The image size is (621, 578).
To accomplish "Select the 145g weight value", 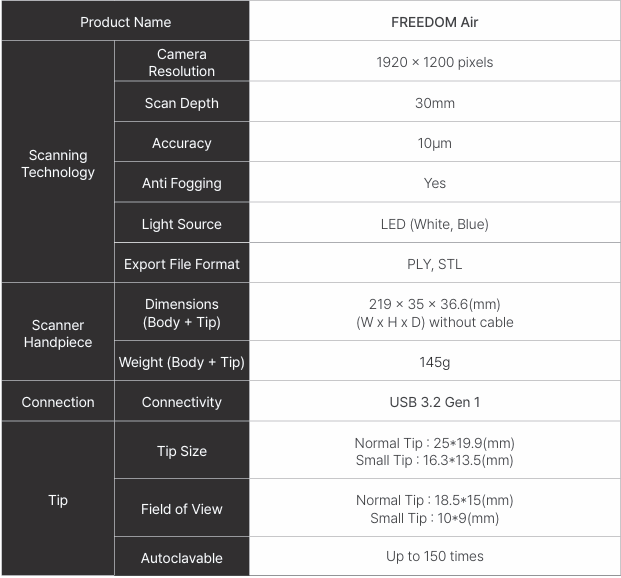I will click(x=434, y=362).
